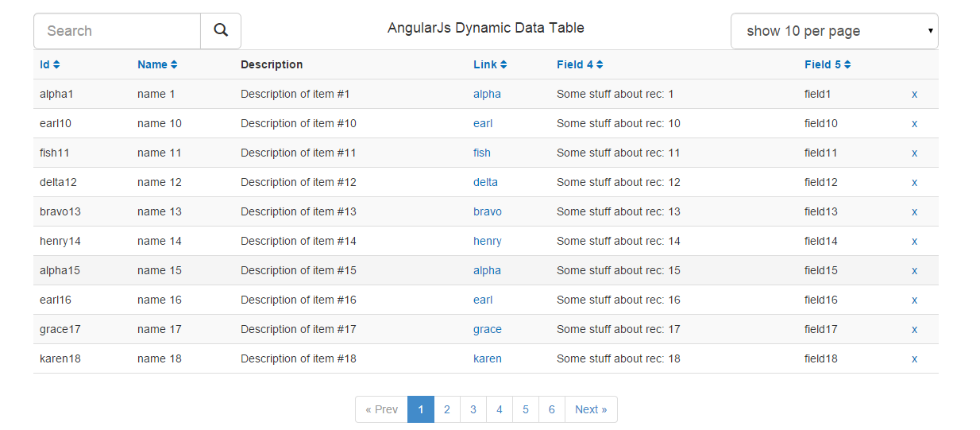Remove the delta12 row using x
This screenshot has width=980, height=430.
tap(914, 182)
